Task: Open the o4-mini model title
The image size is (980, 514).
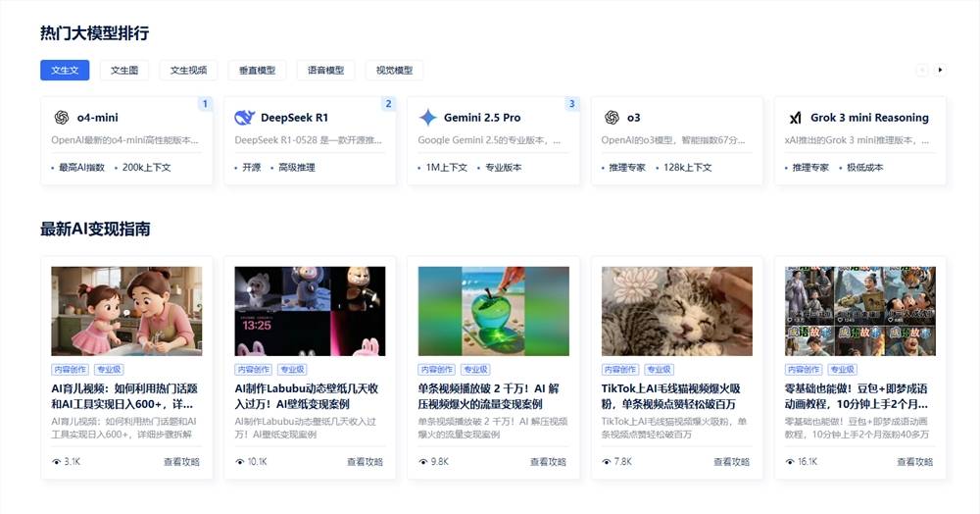Action: (97, 118)
